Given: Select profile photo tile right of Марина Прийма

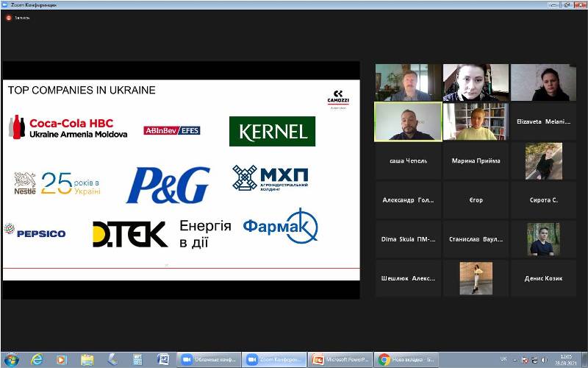Looking at the screenshot, I should (x=543, y=160).
